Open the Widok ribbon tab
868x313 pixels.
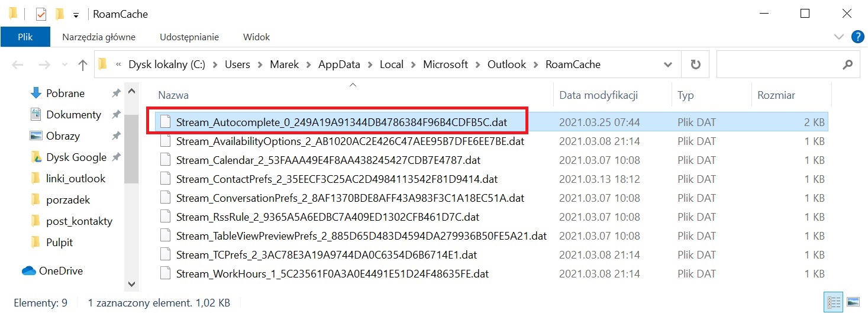pos(256,37)
